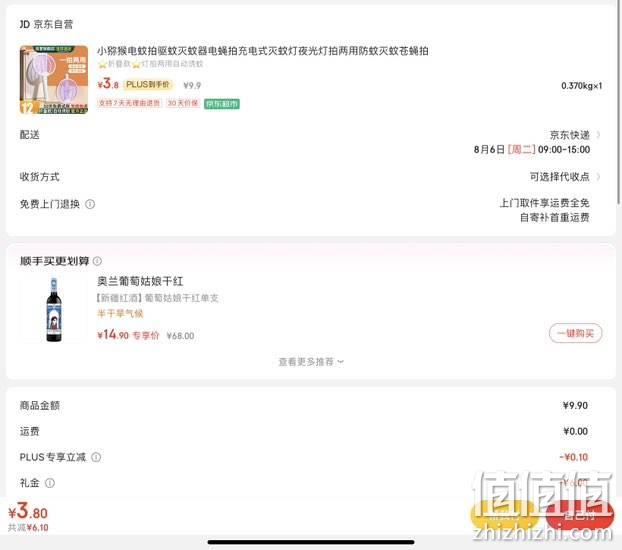Open 收货方式 pickup option row
The height and width of the screenshot is (550, 622).
coord(311,177)
